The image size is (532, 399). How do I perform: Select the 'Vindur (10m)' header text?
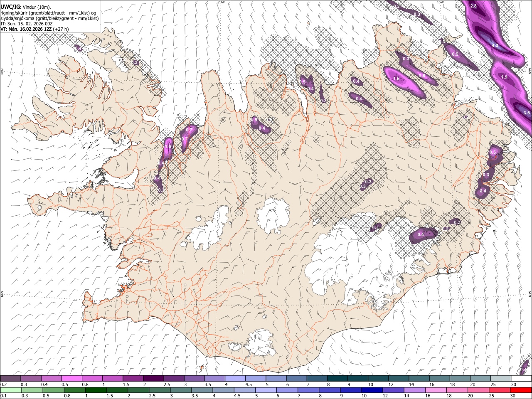[36, 7]
